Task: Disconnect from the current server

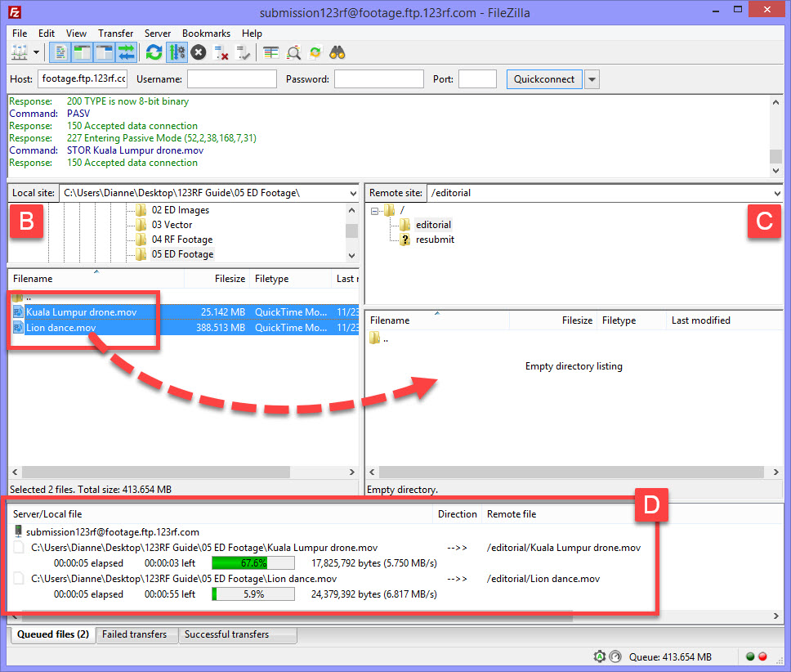Action: [x=221, y=52]
